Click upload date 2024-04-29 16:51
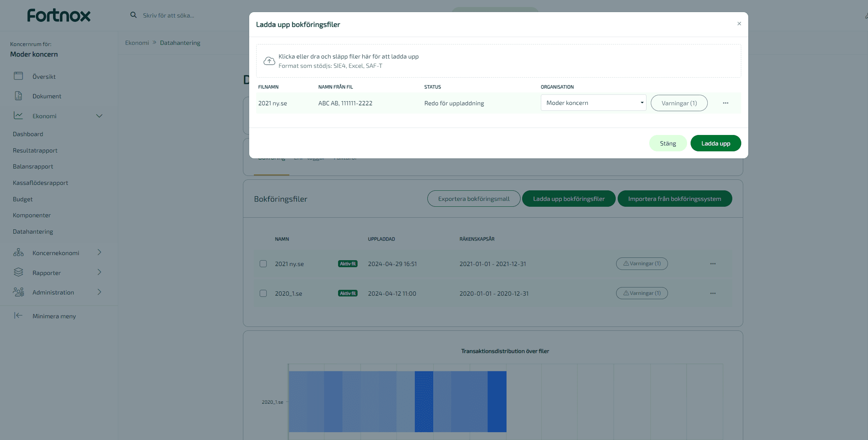This screenshot has width=868, height=440. point(392,264)
